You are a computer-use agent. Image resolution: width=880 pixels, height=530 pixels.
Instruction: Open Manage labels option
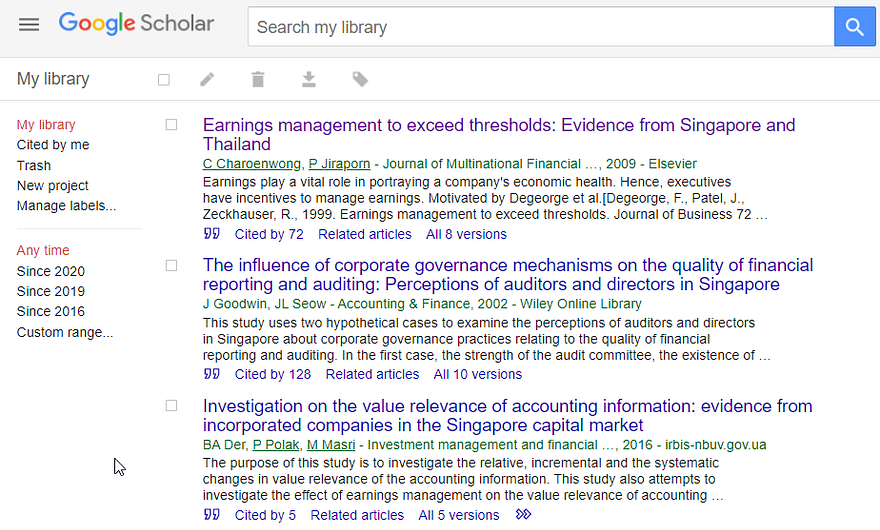(x=66, y=206)
